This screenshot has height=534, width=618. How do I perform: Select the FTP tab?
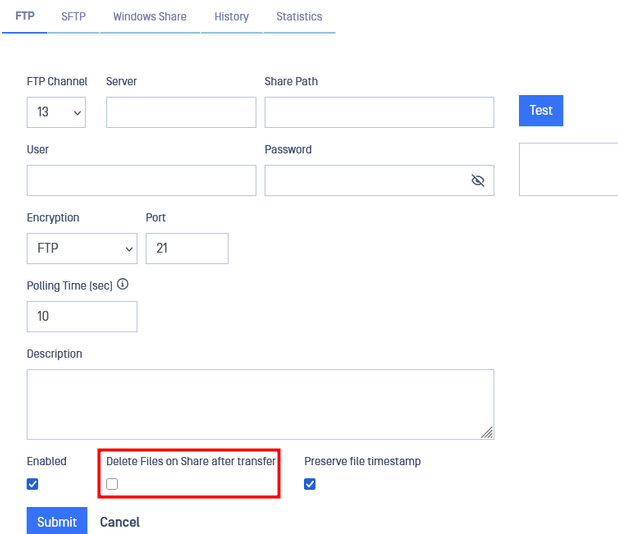[25, 17]
